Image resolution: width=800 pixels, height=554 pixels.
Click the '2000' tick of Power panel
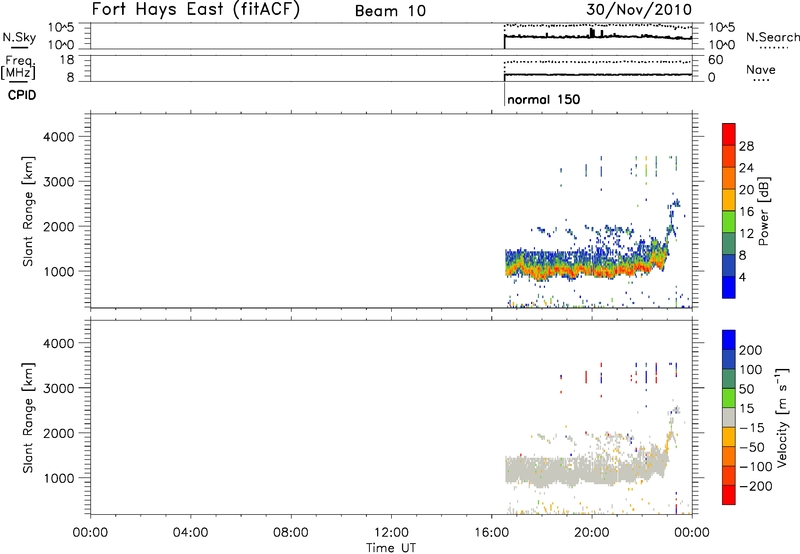coord(58,226)
